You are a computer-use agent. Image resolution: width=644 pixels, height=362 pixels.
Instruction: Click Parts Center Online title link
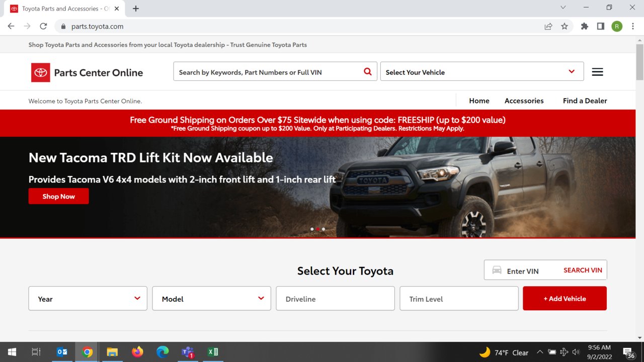click(x=99, y=72)
